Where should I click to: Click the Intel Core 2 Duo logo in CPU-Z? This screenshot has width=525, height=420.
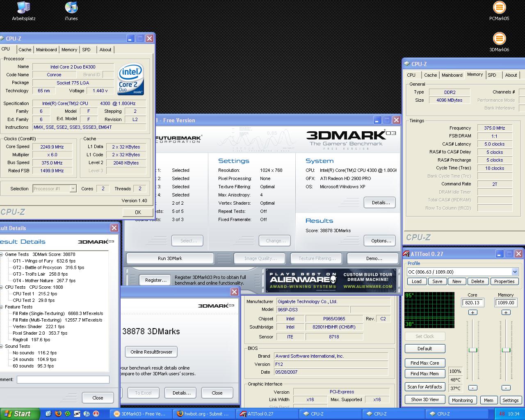pyautogui.click(x=131, y=79)
